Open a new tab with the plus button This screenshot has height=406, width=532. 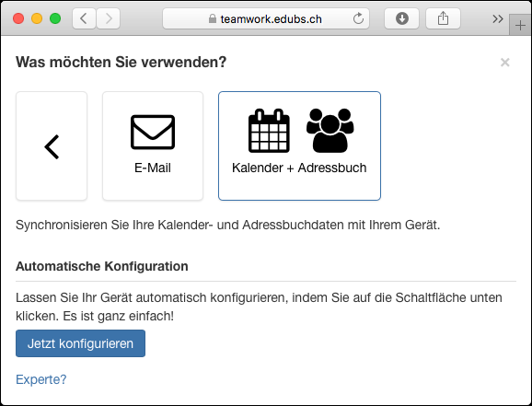coord(520,25)
